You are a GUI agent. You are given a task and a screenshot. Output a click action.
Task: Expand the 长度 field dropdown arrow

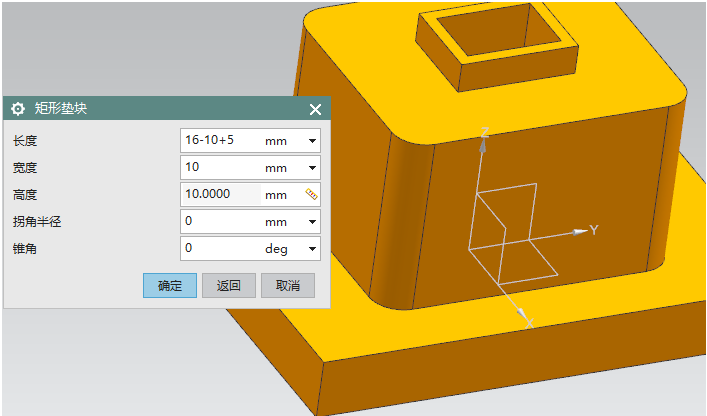coord(312,141)
